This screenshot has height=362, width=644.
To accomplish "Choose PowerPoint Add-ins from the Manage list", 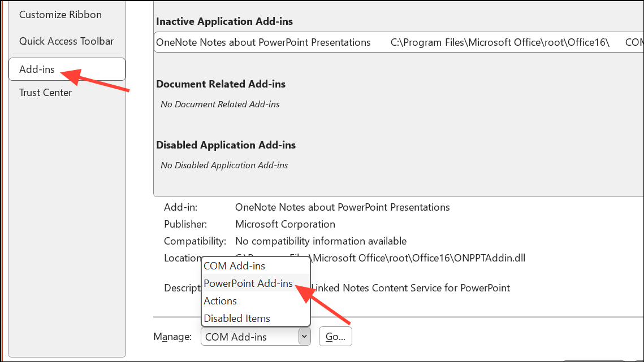I will (x=248, y=283).
